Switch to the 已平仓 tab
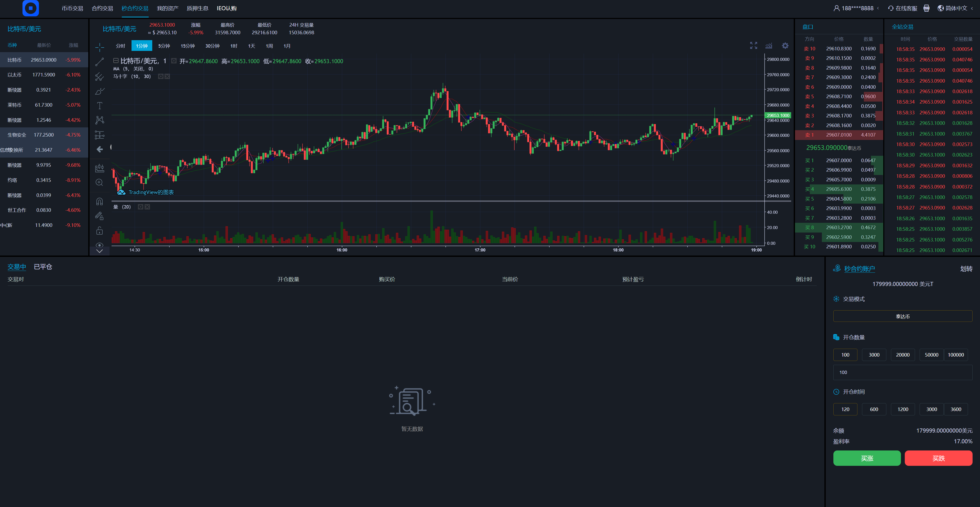The height and width of the screenshot is (507, 980). pyautogui.click(x=43, y=267)
